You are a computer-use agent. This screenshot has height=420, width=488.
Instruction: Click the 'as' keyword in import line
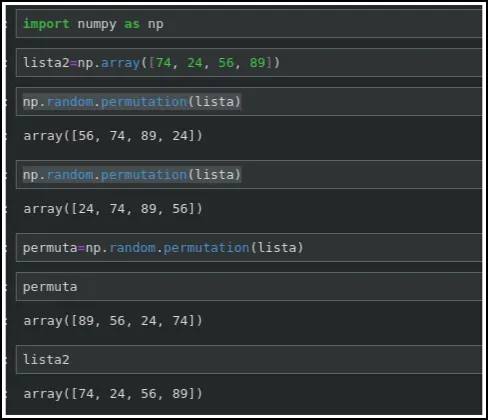[x=132, y=24]
